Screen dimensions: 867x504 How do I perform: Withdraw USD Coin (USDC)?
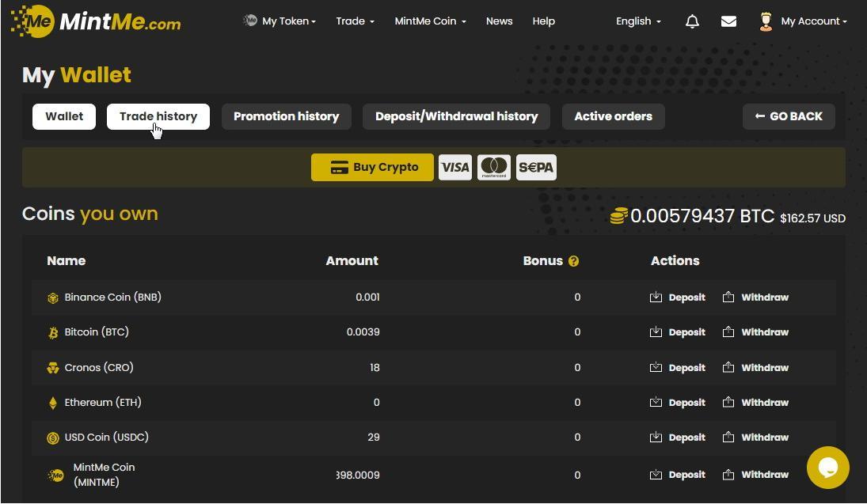756,438
